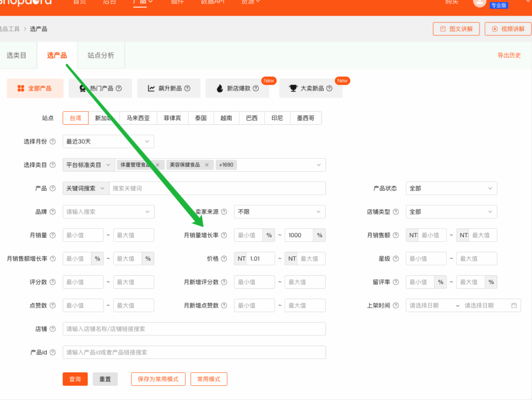Screen dimensions: 532x400
Task: Switch to the 选类目 tab
Action: pyautogui.click(x=17, y=55)
